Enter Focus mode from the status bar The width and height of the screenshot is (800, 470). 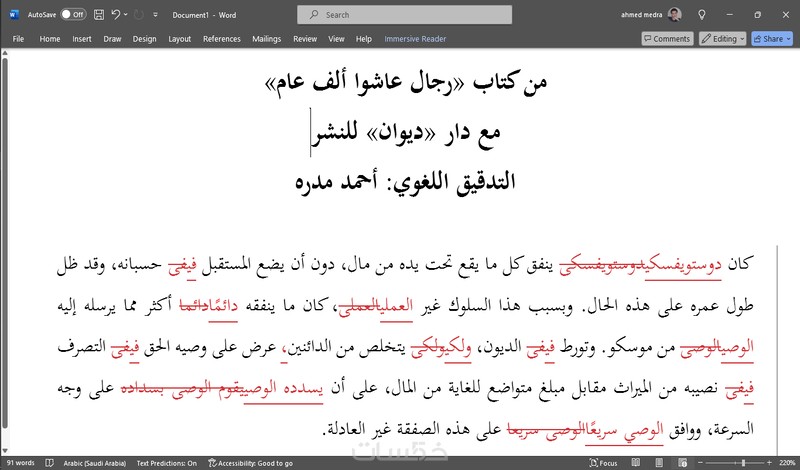604,463
